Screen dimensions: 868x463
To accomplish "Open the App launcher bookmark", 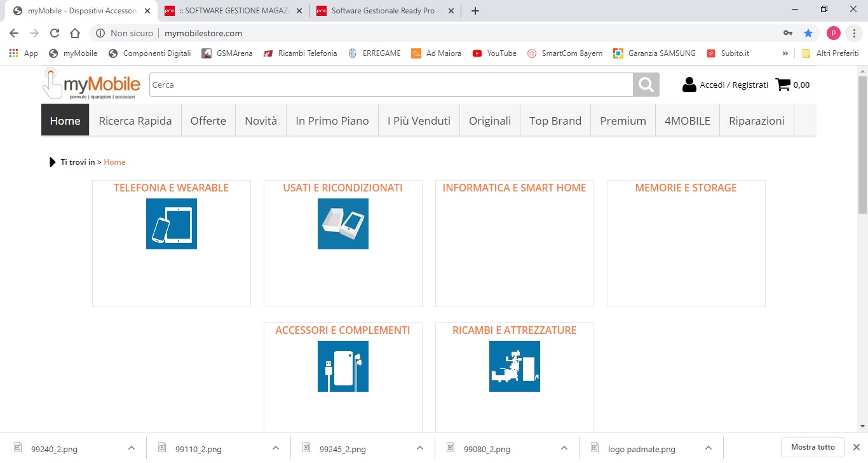I will (x=24, y=53).
